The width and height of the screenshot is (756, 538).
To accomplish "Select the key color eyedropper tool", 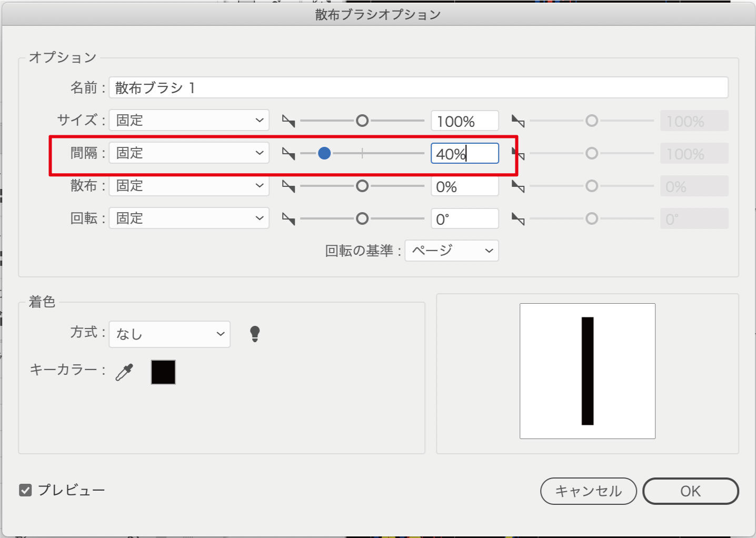I will tap(125, 372).
